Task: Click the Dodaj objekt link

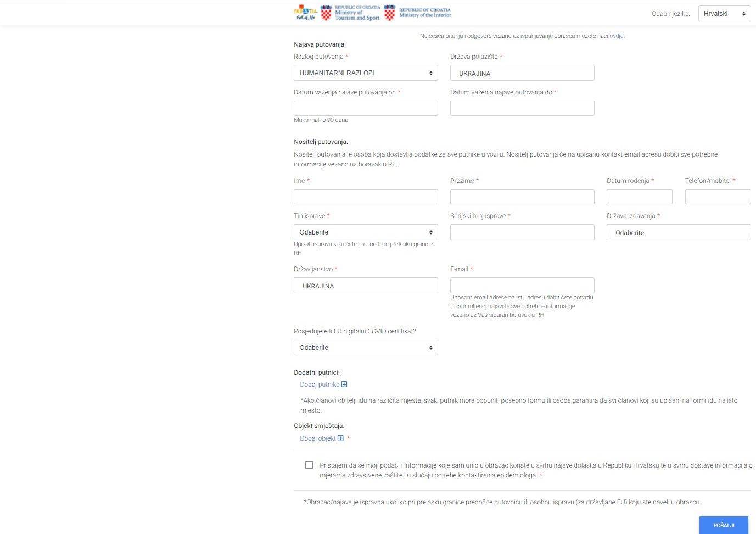Action: point(318,438)
